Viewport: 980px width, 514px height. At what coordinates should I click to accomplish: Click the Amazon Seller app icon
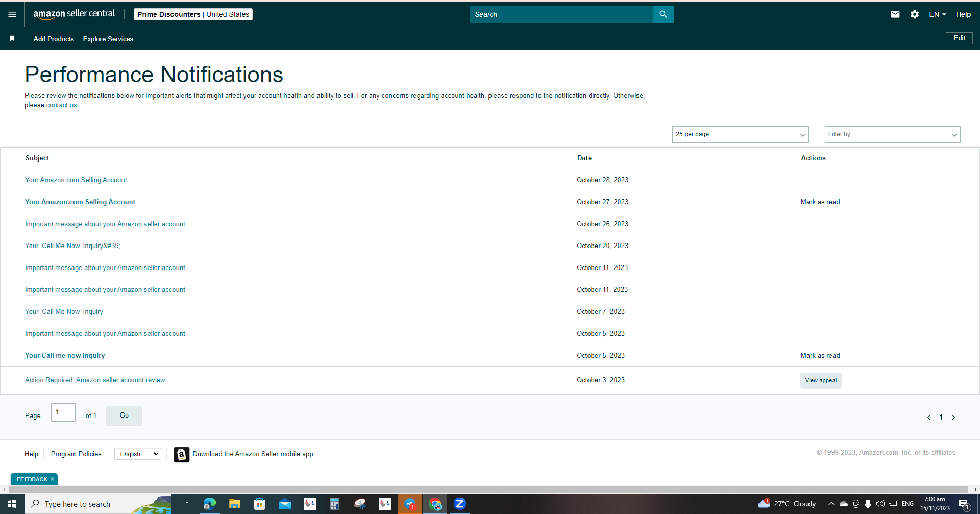point(181,454)
